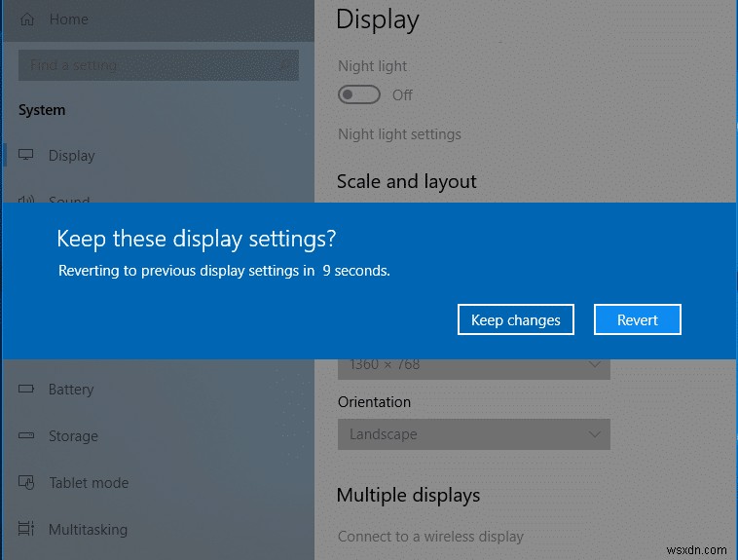The width and height of the screenshot is (738, 560).
Task: Click the Scale and layout heading
Action: (x=407, y=182)
